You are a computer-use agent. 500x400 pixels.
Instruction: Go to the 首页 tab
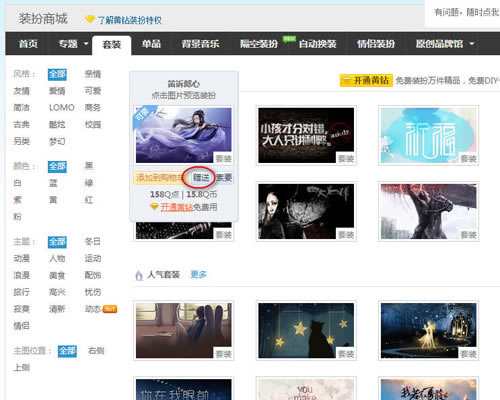click(28, 44)
